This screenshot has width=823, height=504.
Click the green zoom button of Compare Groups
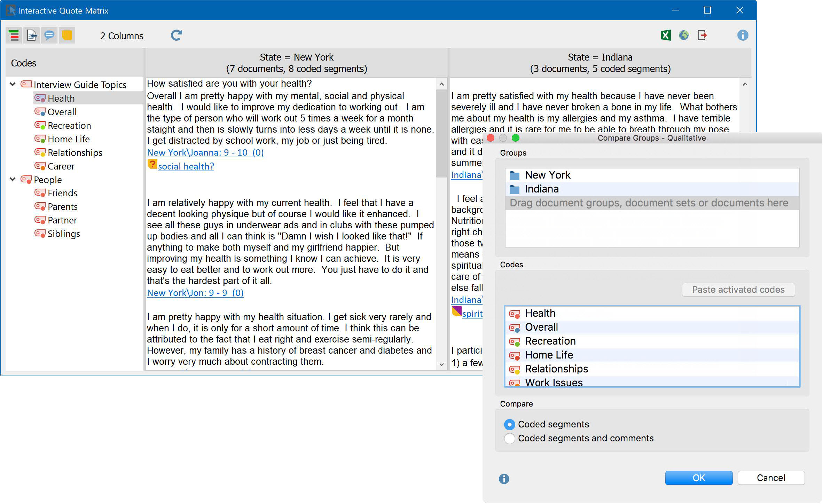pos(516,138)
